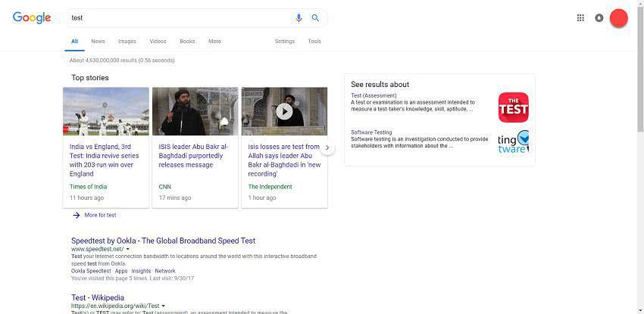Screen dimensions: 644x314
Task: Open the Apps sitelink under Speedtest
Action: coord(121,271)
